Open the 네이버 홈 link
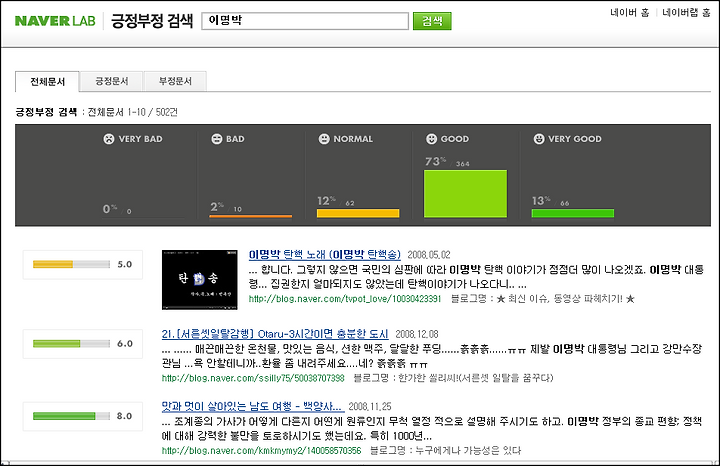 [630, 13]
